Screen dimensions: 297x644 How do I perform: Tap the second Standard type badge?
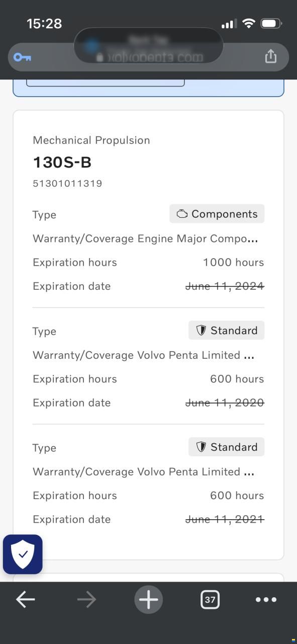(x=226, y=447)
